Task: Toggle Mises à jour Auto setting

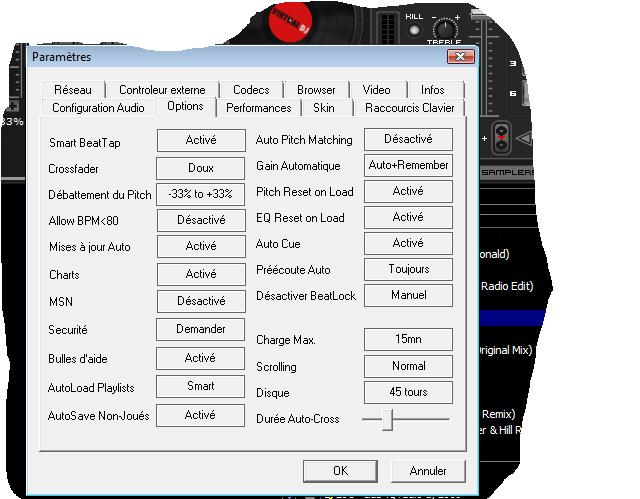Action: 201,246
